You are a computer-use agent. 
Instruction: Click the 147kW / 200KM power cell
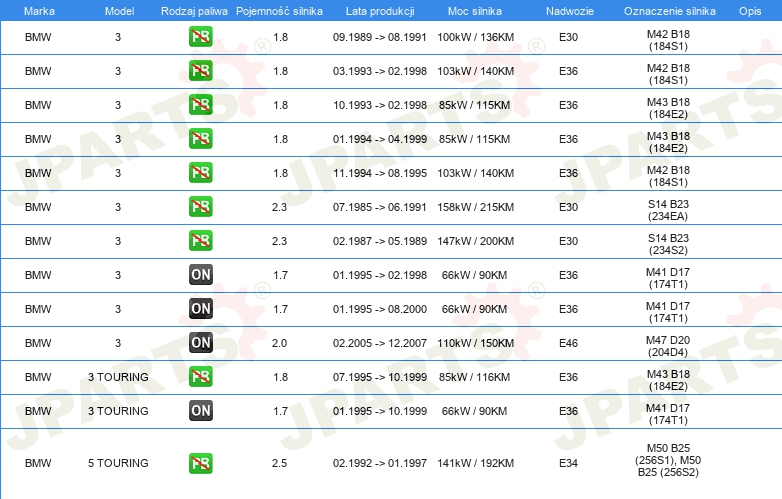tap(475, 241)
